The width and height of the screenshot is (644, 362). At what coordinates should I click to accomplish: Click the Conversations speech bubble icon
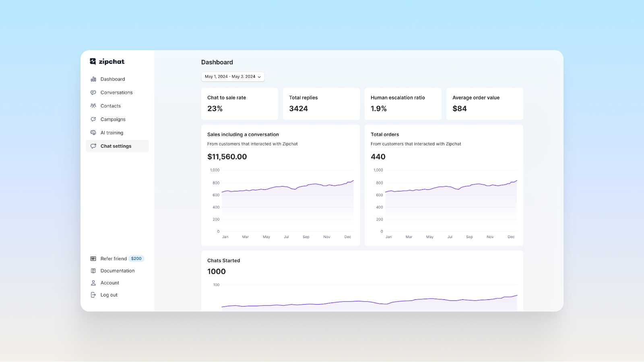[93, 92]
